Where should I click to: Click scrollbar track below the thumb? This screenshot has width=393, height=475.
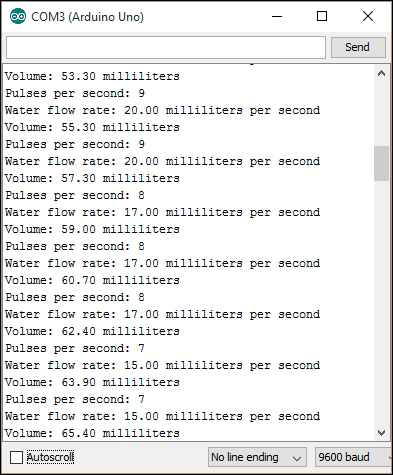381,302
